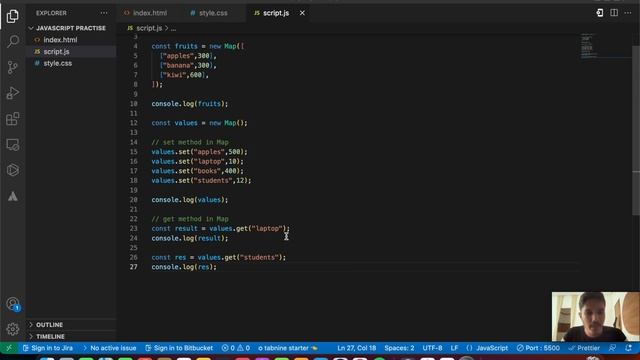Image resolution: width=640 pixels, height=360 pixels.
Task: Click the code minimap preview
Action: pyautogui.click(x=588, y=47)
